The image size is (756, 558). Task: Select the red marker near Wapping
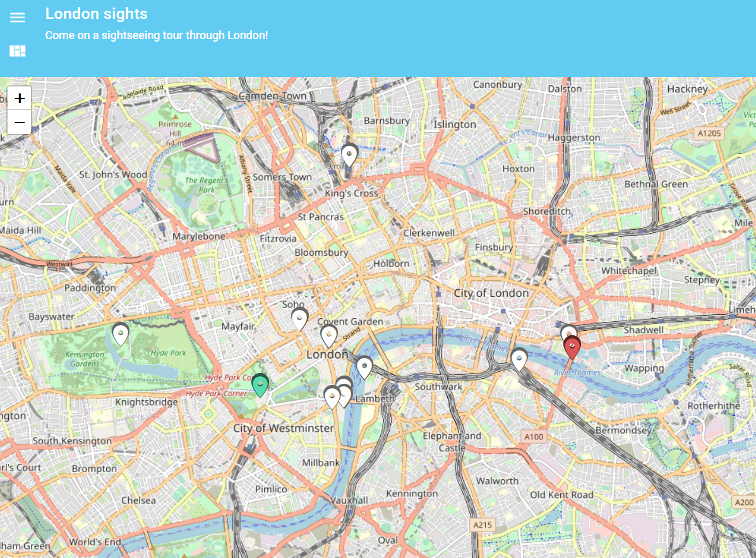[x=572, y=347]
